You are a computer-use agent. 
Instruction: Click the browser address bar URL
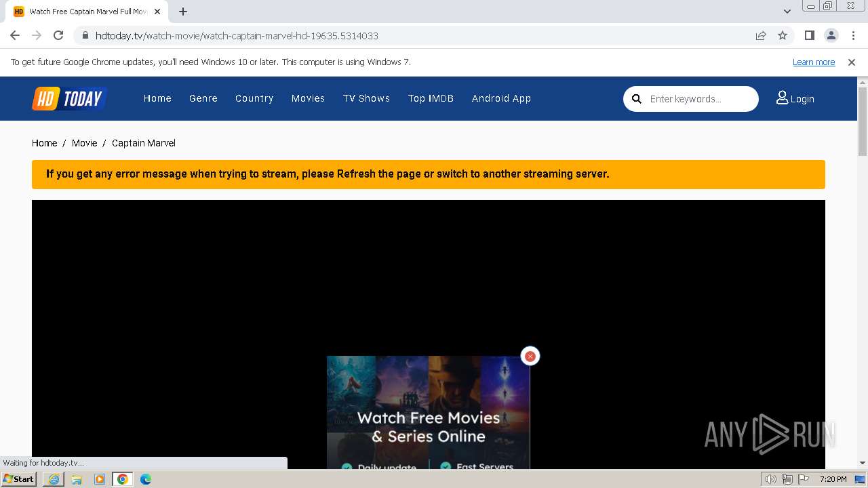tap(237, 35)
